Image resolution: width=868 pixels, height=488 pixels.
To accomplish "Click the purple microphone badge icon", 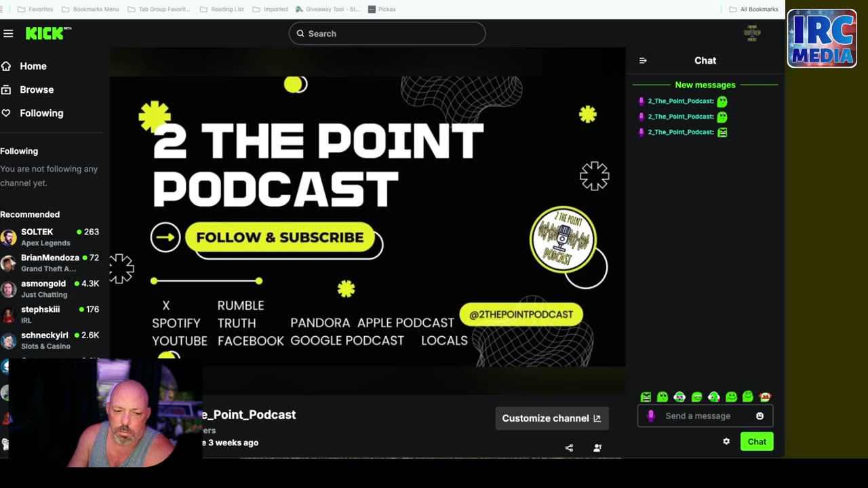I will (651, 416).
